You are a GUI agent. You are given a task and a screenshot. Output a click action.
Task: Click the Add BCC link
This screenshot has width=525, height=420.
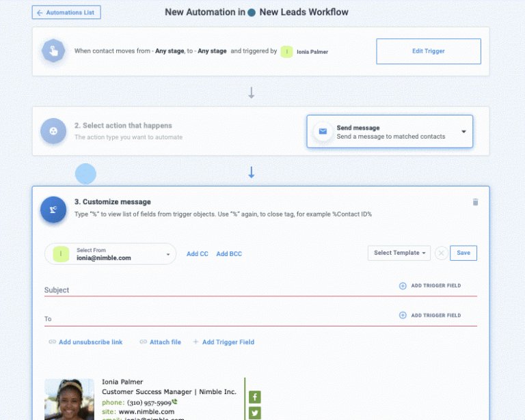coord(229,254)
